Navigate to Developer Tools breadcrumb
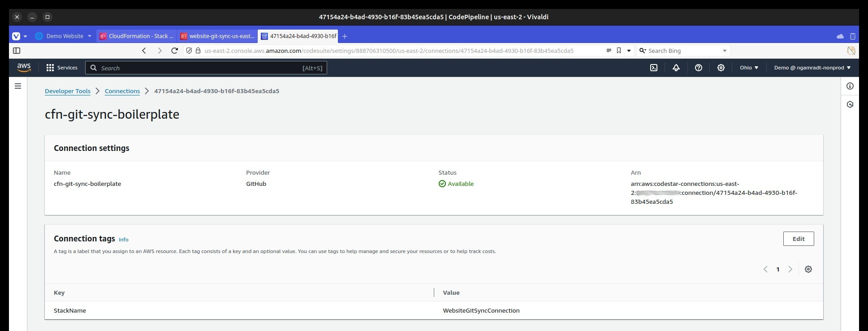 [68, 91]
